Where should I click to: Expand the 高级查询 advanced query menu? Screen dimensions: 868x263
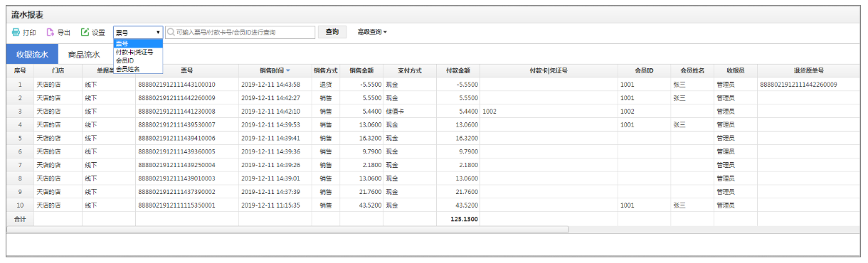click(372, 32)
